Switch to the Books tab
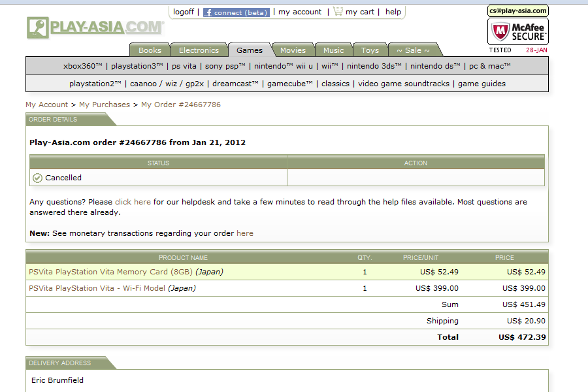The image size is (588, 392). coord(150,50)
